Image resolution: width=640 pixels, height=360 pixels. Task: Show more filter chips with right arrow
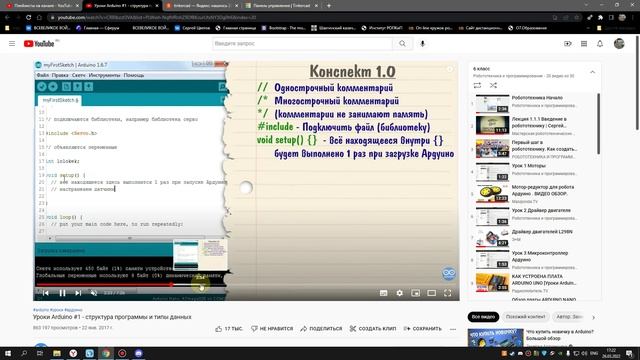(x=593, y=317)
